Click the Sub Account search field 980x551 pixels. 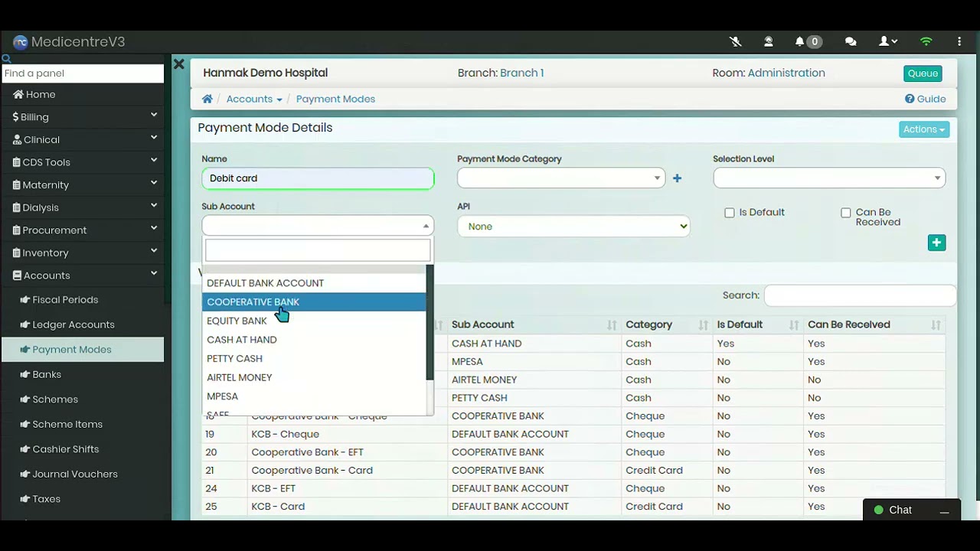point(318,250)
